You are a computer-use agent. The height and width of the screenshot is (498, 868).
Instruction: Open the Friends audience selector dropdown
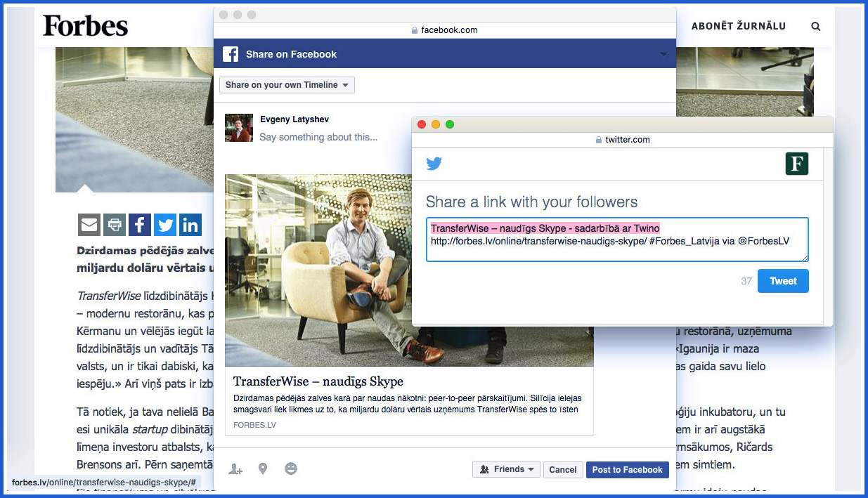506,469
